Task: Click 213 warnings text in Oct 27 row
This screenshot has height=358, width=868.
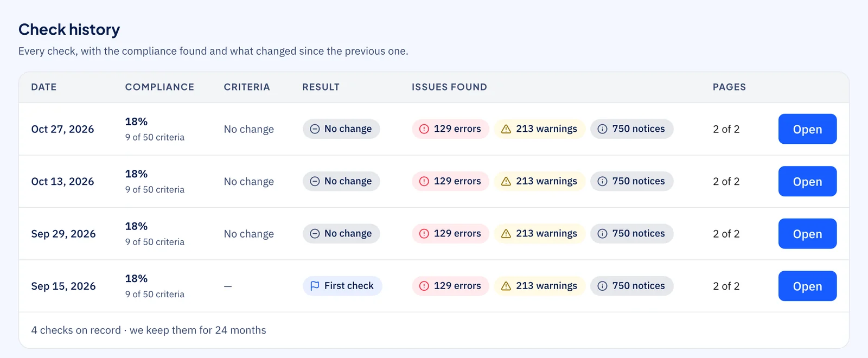Action: (x=546, y=129)
